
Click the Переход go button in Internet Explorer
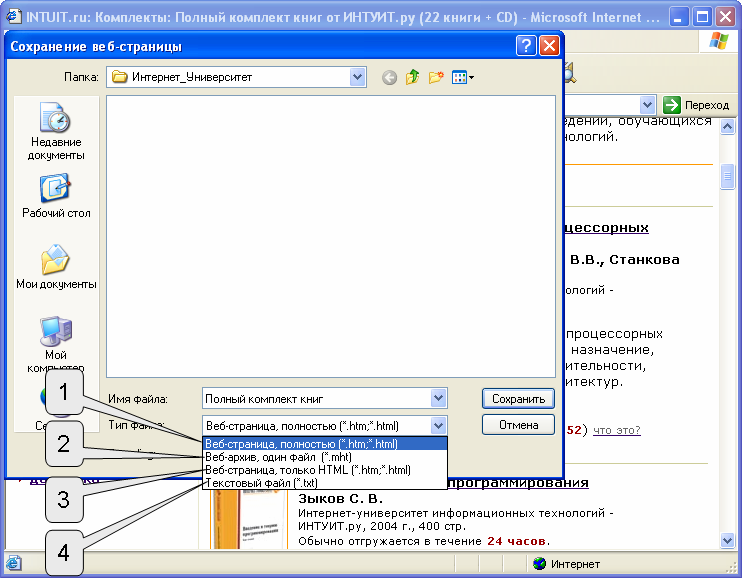click(696, 105)
